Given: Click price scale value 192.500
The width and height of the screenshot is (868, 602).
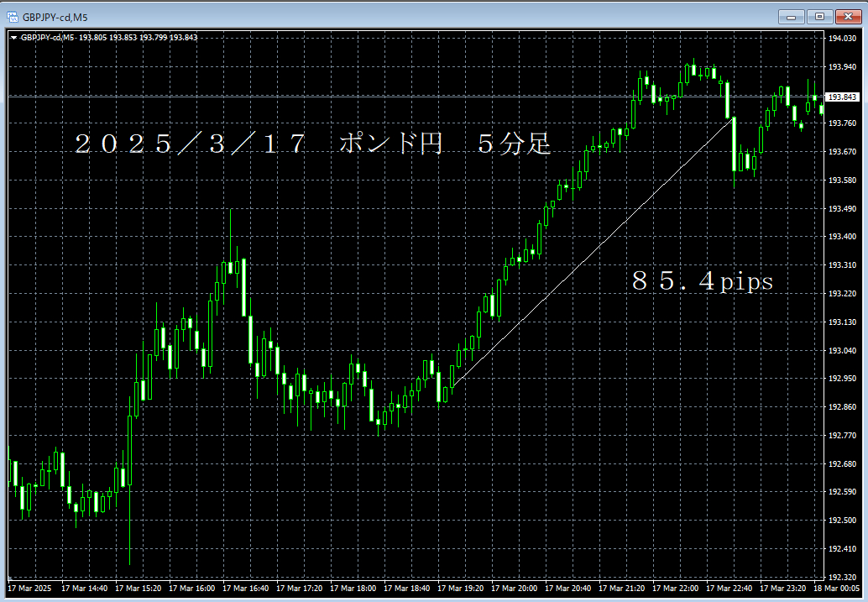Looking at the screenshot, I should [x=842, y=520].
